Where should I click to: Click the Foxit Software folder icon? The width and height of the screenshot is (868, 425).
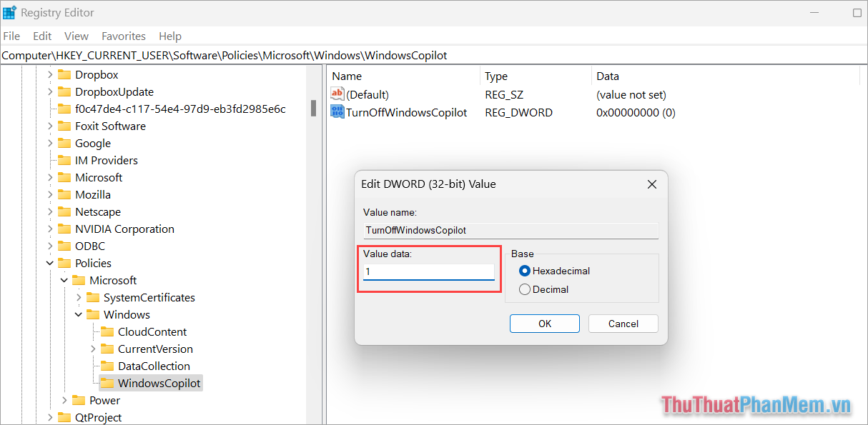tap(64, 126)
